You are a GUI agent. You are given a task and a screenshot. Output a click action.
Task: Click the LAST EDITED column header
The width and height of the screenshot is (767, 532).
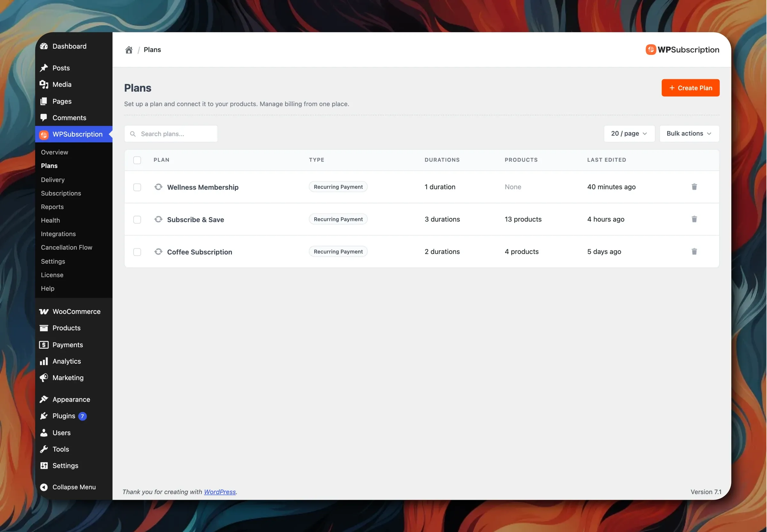[x=606, y=160]
